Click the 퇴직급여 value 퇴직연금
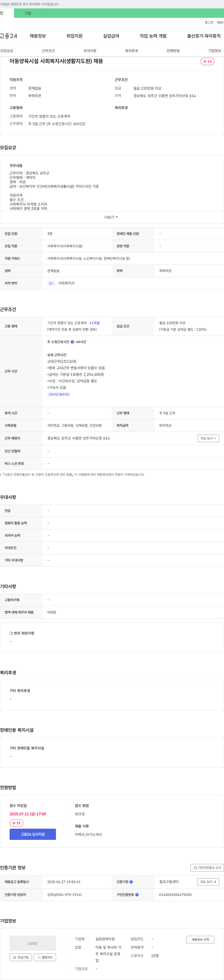The height and width of the screenshot is (980, 224). coord(165,425)
